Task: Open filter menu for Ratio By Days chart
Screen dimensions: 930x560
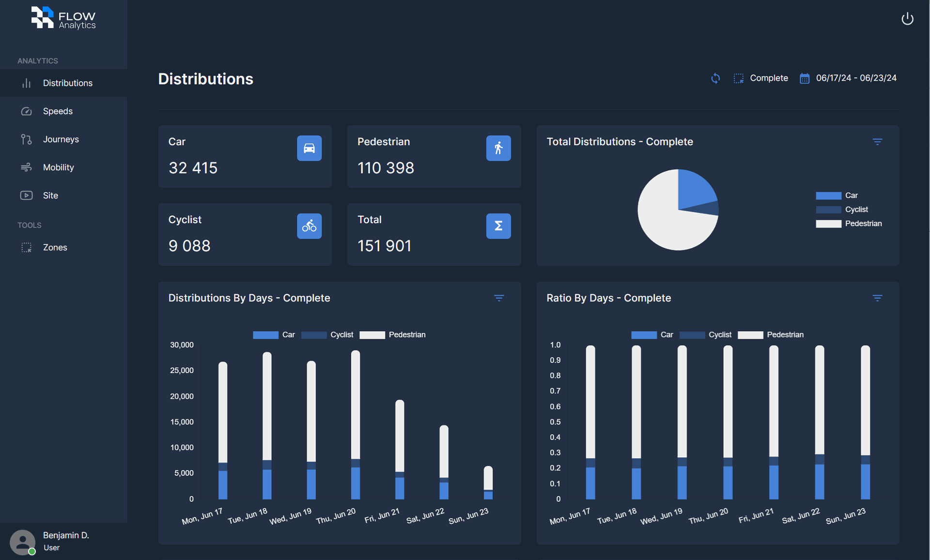Action: pos(877,298)
